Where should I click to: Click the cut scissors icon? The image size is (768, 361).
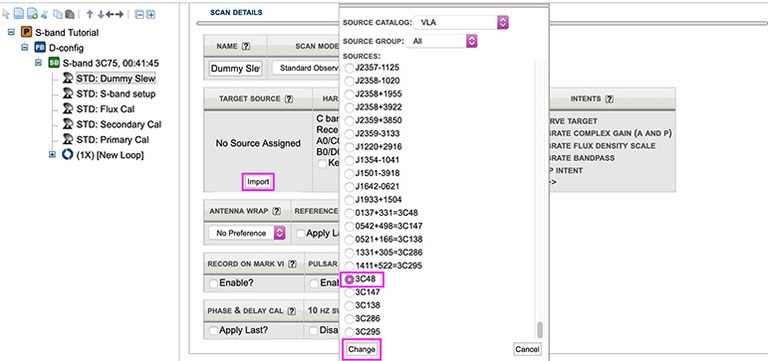pos(44,14)
